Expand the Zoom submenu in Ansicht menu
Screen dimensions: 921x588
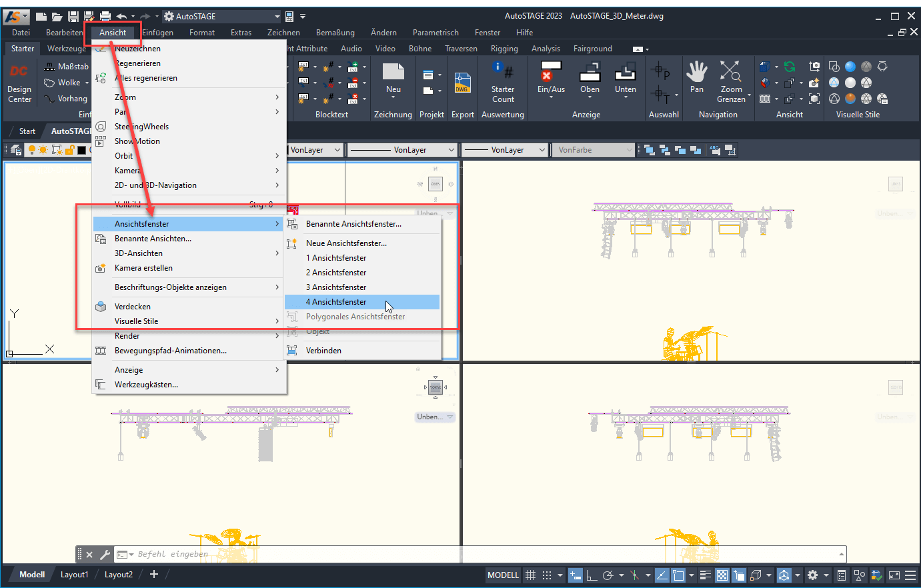tap(277, 97)
